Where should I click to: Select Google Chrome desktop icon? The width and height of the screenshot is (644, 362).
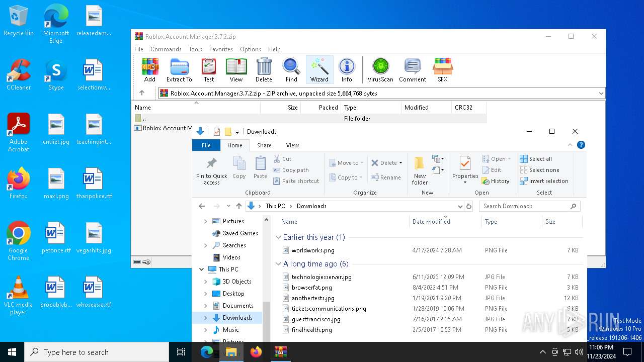[18, 241]
